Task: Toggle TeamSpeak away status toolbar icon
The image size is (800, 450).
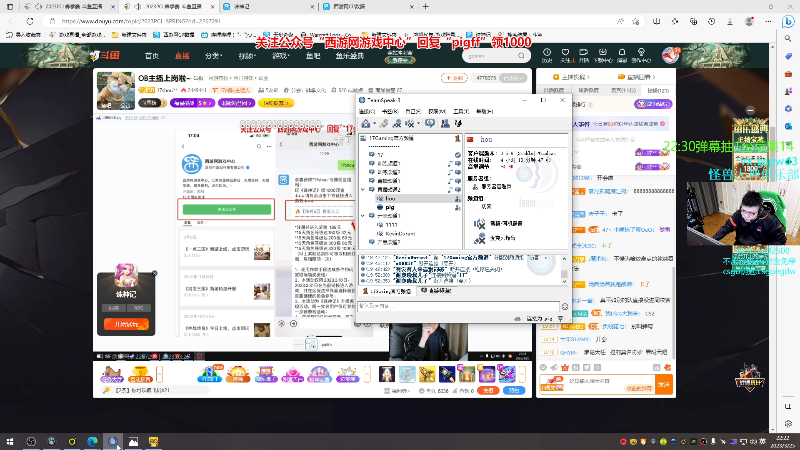Action: (410, 123)
